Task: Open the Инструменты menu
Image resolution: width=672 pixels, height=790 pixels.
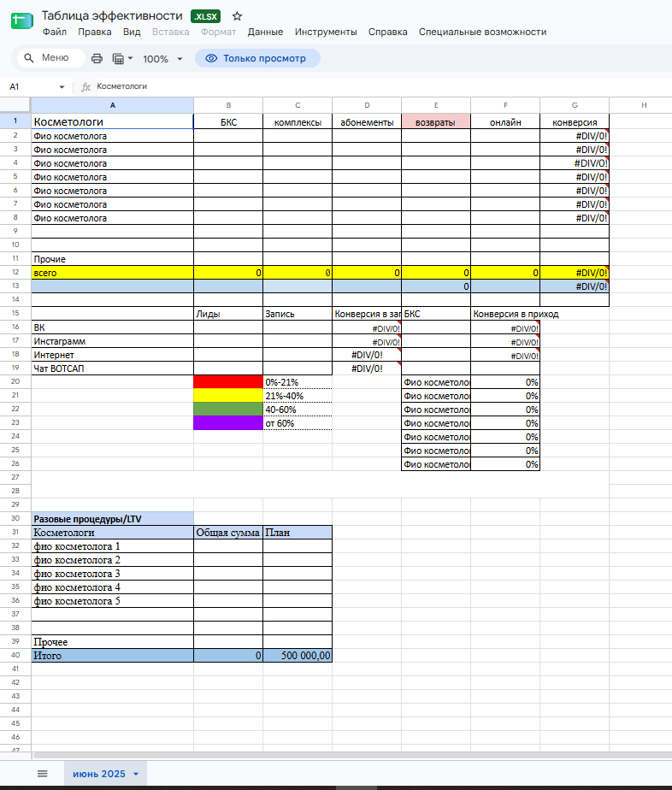Action: [326, 32]
